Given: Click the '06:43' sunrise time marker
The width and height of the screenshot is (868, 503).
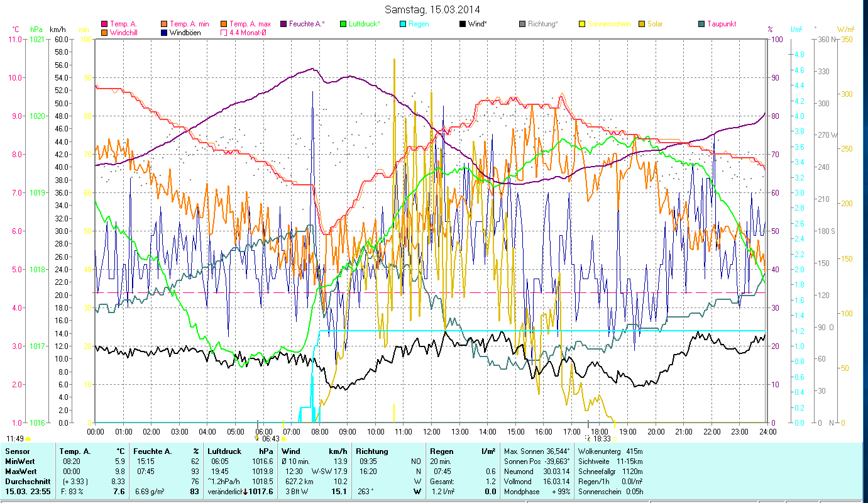Looking at the screenshot, I should pyautogui.click(x=271, y=439).
